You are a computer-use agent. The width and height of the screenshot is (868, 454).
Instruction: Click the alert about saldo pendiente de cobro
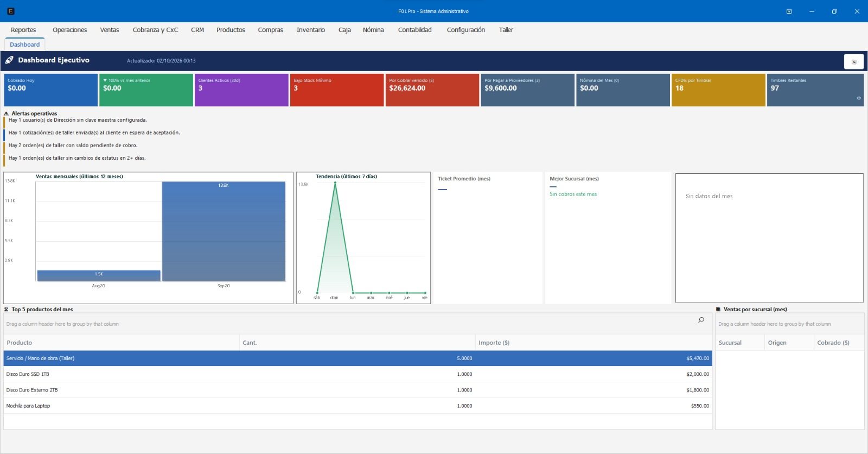click(x=73, y=146)
